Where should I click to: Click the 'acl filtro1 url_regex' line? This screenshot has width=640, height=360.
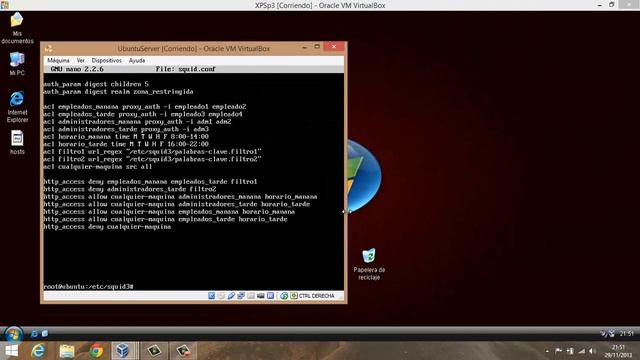click(x=152, y=152)
